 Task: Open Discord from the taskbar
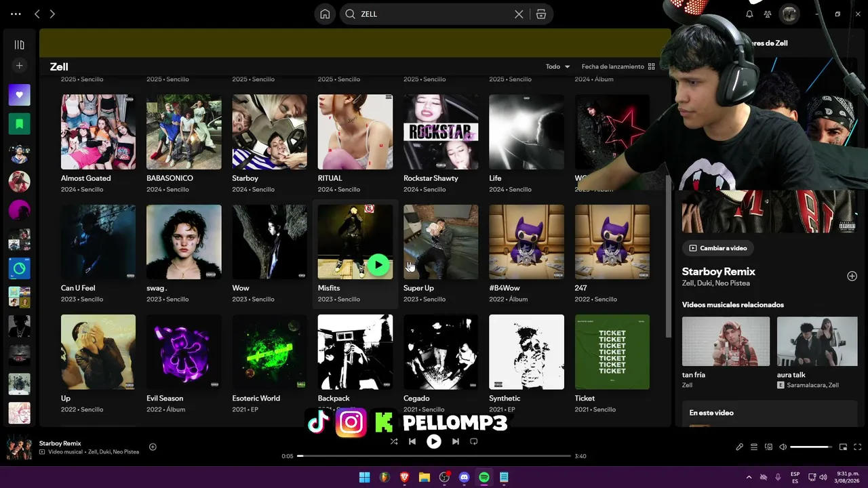pos(464,478)
